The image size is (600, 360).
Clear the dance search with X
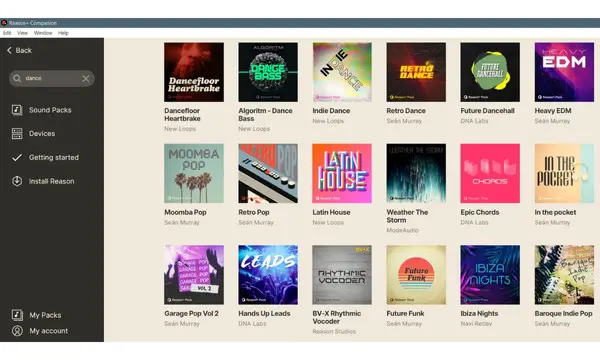pos(86,78)
